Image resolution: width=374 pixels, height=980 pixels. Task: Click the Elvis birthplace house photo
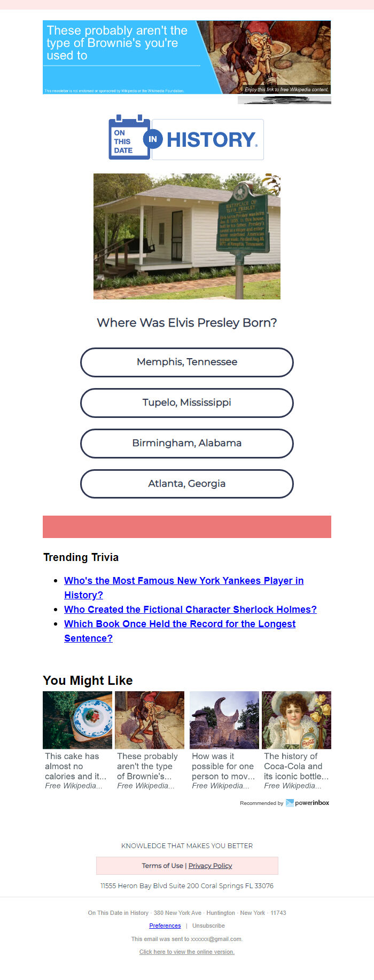(187, 236)
